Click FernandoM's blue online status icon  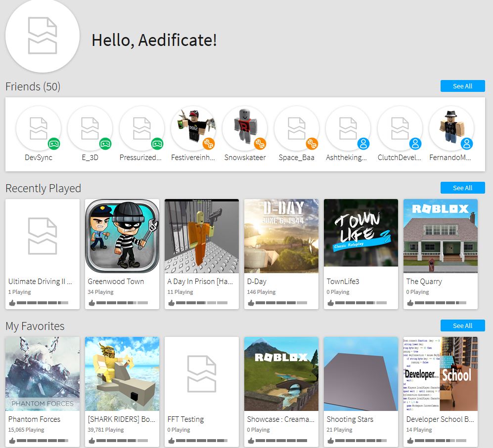[467, 144]
